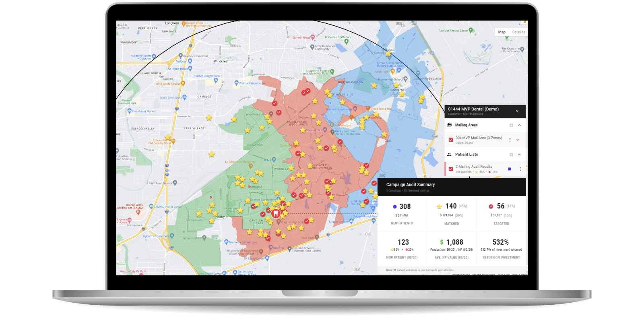644x322 pixels.
Task: Click the note about 32 patient addresses
Action: coord(420,270)
